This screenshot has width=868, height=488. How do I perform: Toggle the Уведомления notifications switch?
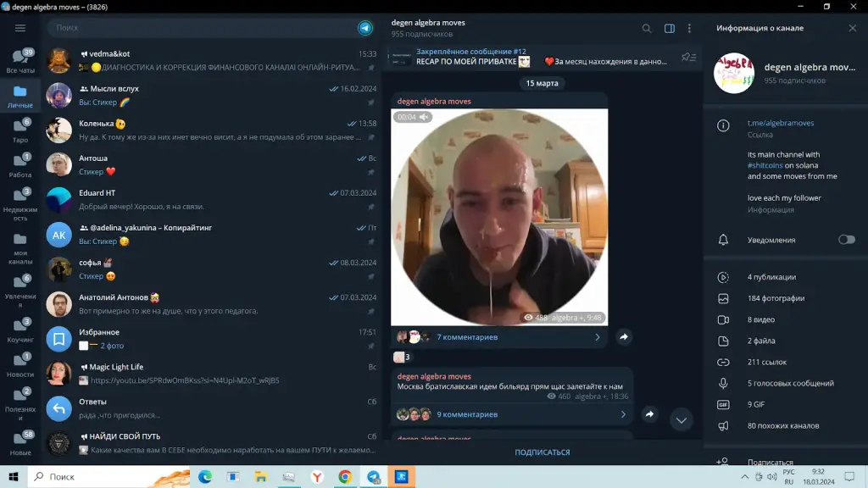[x=847, y=240]
